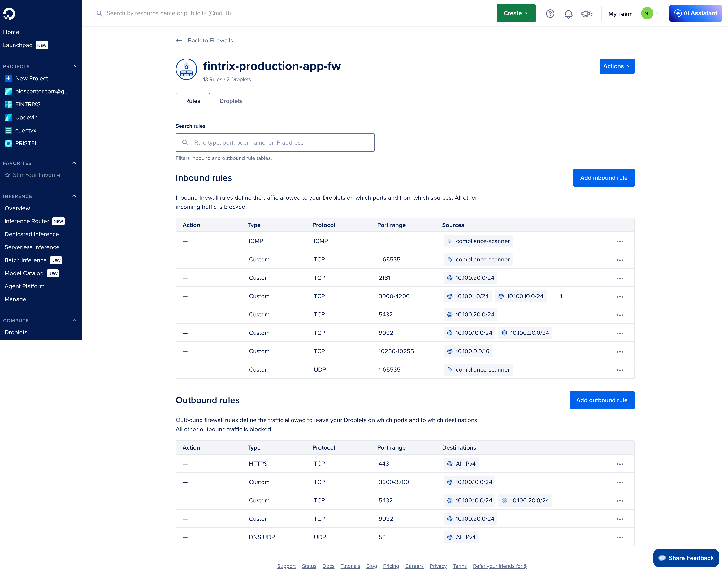Click the cuentyx project icon
This screenshot has width=728, height=576.
[x=8, y=130]
